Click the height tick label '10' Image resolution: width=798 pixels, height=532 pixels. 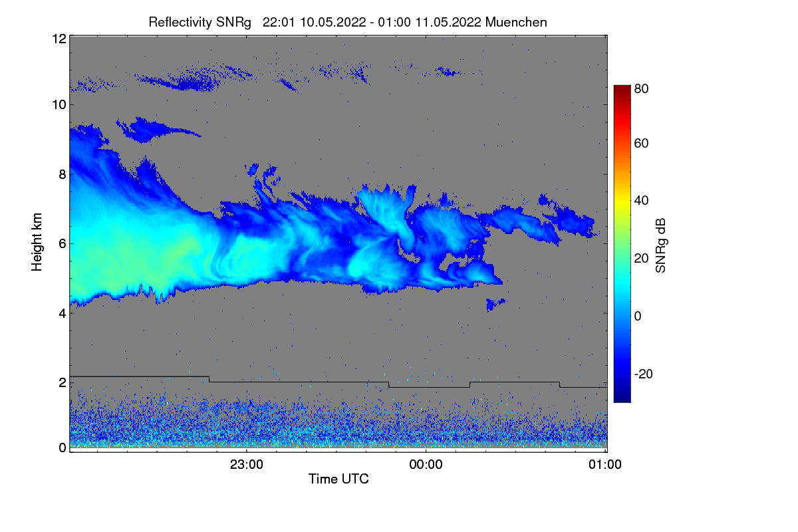point(59,104)
